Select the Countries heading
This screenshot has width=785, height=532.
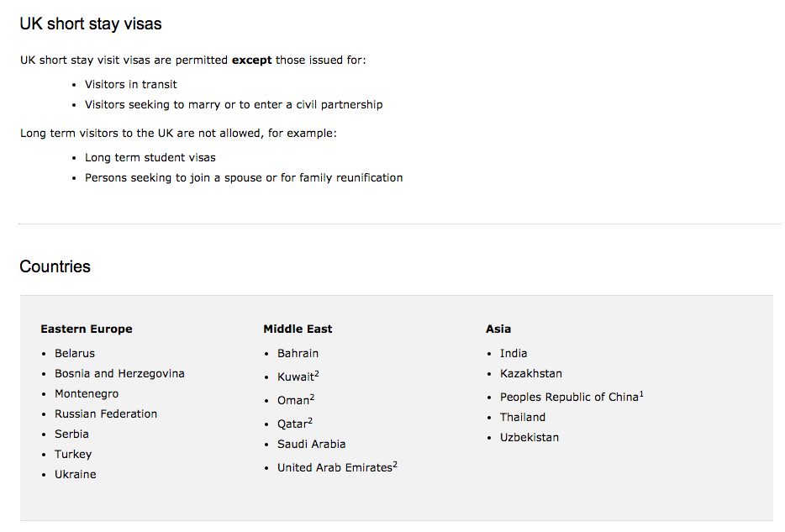click(x=55, y=266)
